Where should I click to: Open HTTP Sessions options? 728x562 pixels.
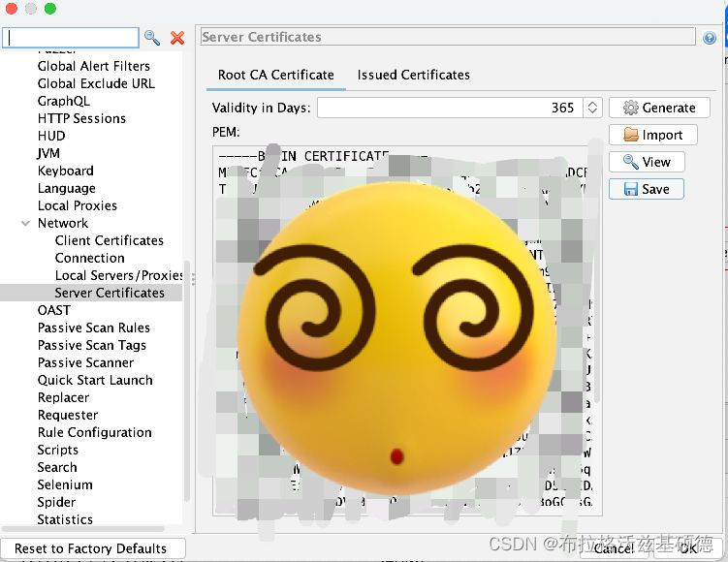(x=81, y=118)
